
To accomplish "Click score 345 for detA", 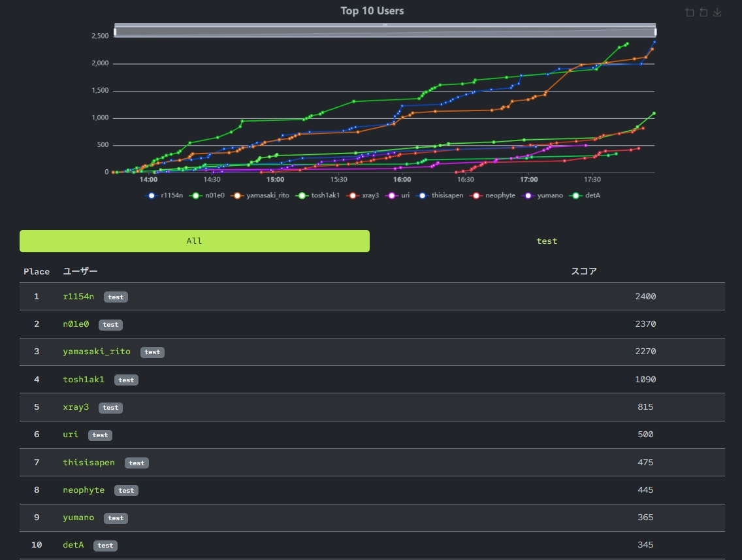I will pyautogui.click(x=645, y=545).
